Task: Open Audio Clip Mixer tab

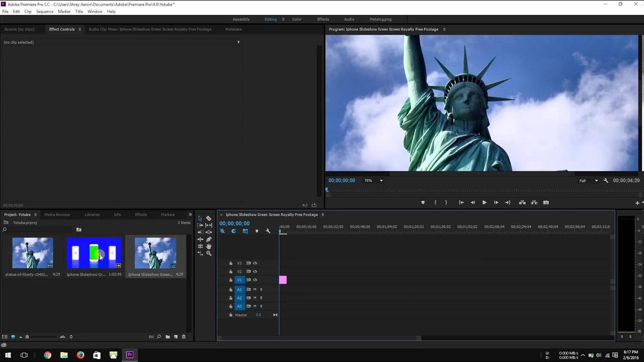Action: 150,29
